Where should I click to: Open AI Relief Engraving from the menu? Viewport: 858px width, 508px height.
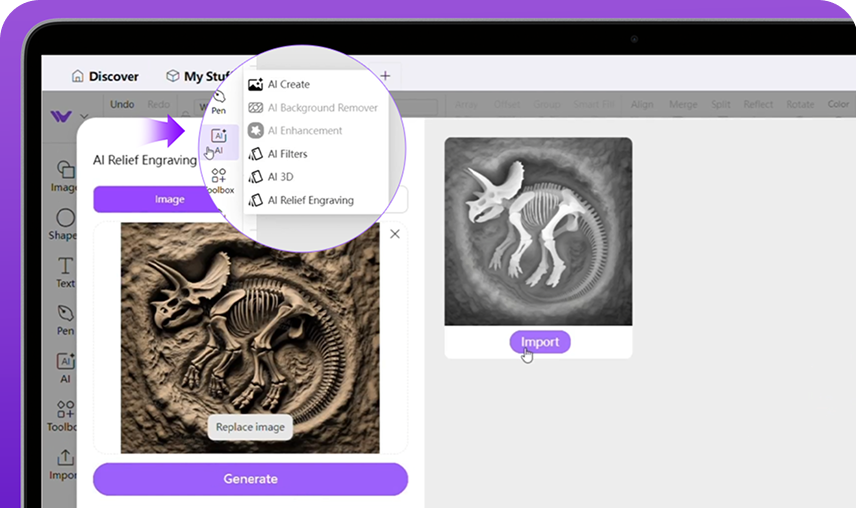pos(301,200)
